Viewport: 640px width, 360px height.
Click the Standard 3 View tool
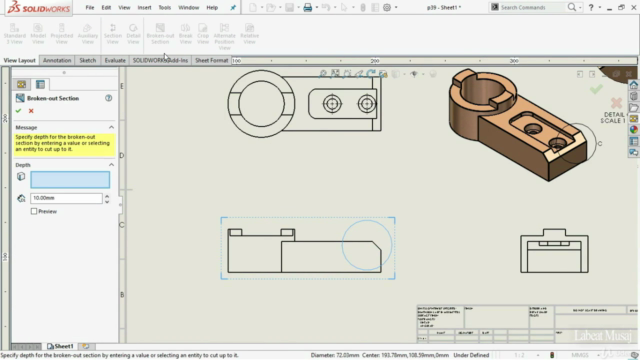[14, 34]
